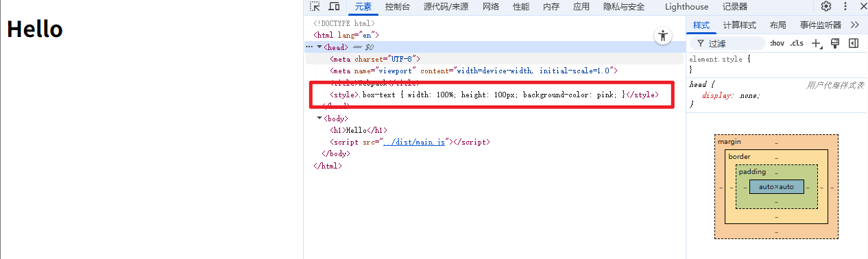Switch to the 应用 tab

pyautogui.click(x=581, y=7)
